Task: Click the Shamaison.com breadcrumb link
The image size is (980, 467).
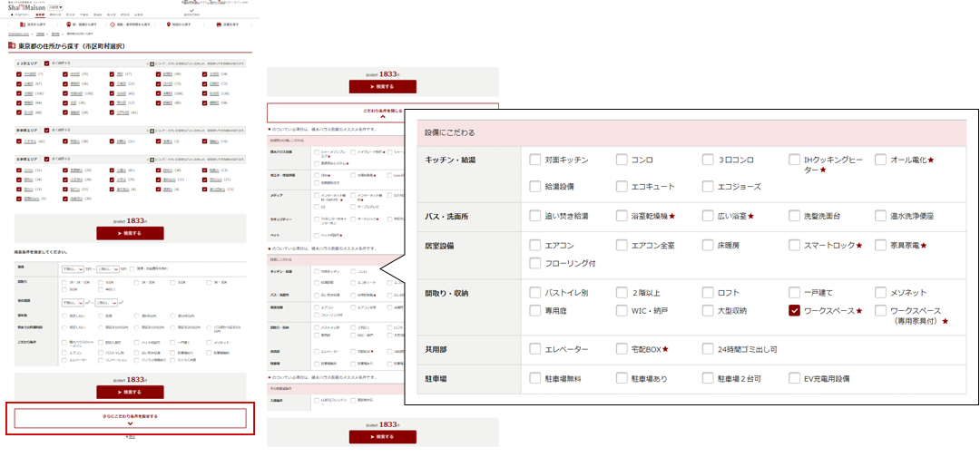Action: coord(19,34)
